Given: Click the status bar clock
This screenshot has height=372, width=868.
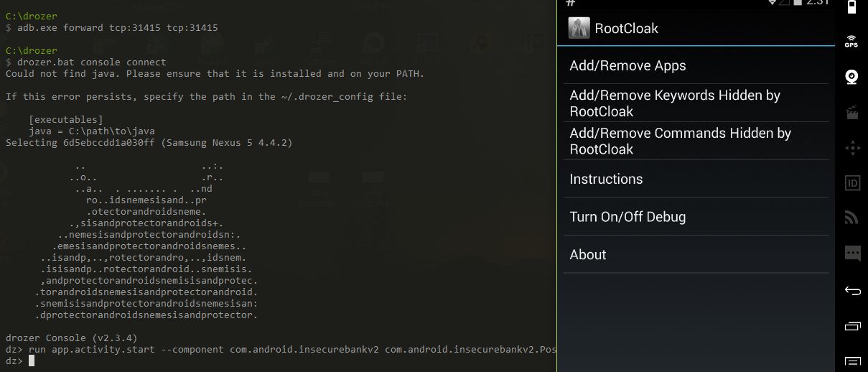Looking at the screenshot, I should click(x=818, y=3).
